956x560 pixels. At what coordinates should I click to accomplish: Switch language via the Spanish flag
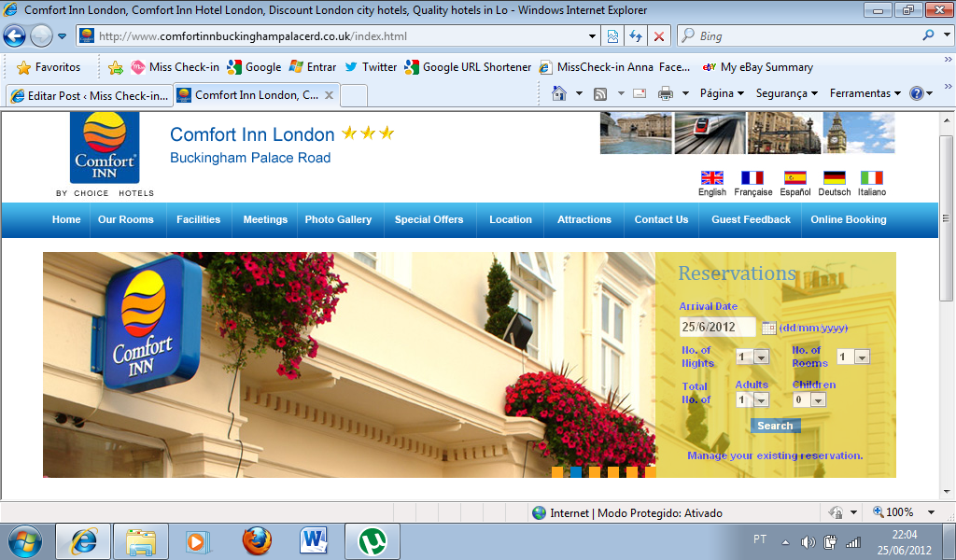(794, 177)
